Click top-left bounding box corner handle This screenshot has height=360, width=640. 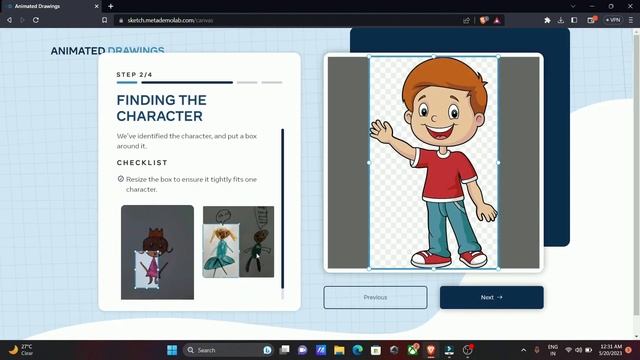pos(369,56)
